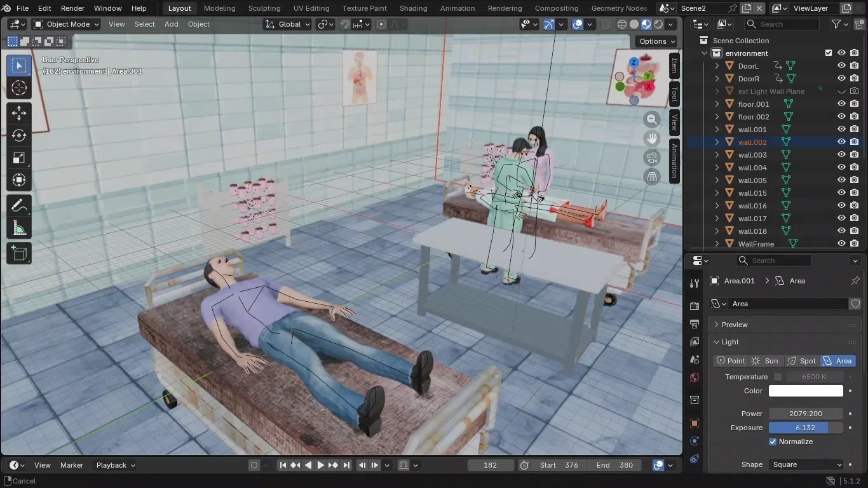
Task: Switch to the Sculpting workspace tab
Action: point(264,8)
